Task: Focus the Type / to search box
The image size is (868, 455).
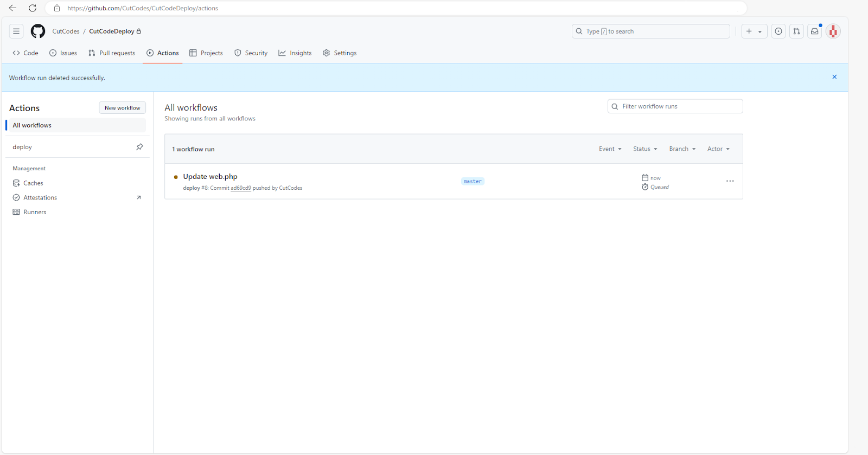Action: coord(651,31)
